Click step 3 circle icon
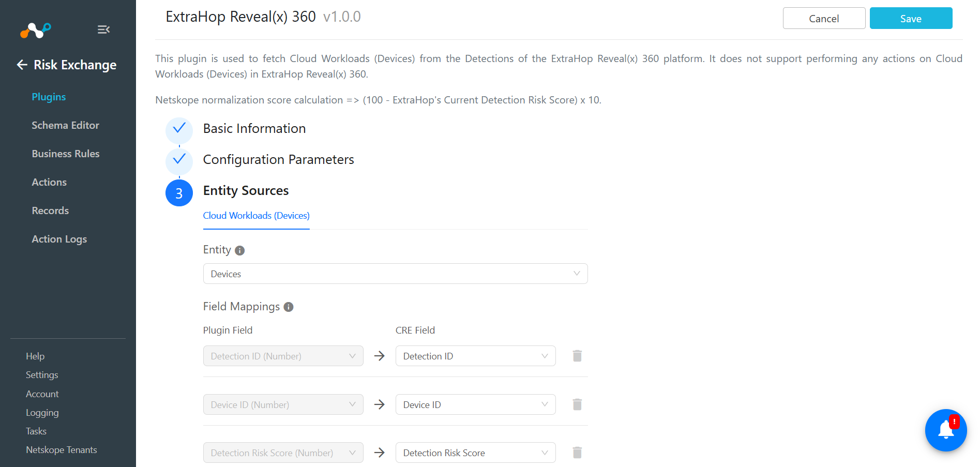Viewport: 980px width, 467px height. [179, 193]
